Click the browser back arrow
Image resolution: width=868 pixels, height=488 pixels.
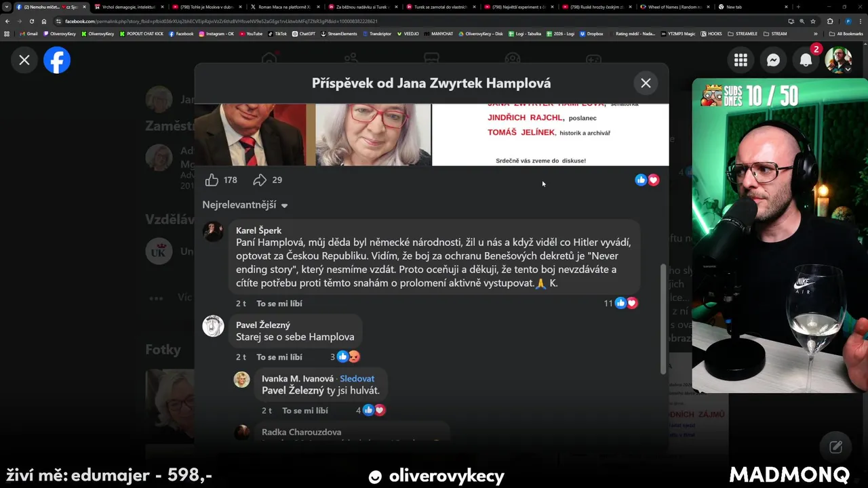pos(7,21)
